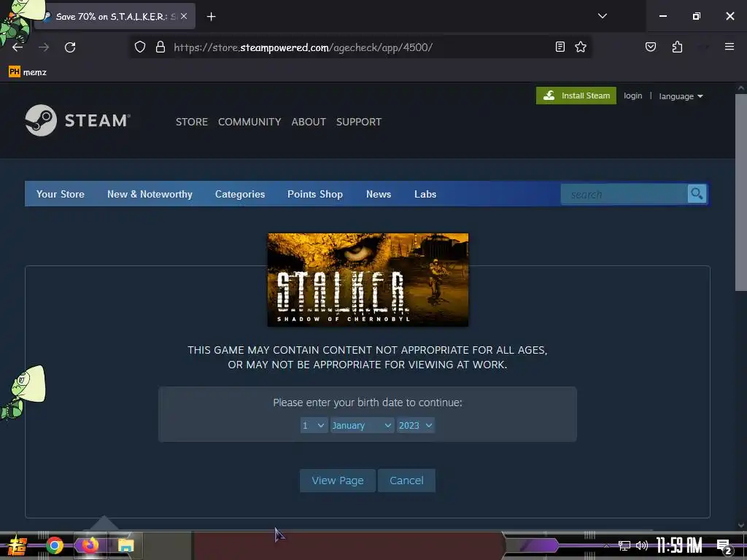Click the Steam logo

pyautogui.click(x=77, y=120)
